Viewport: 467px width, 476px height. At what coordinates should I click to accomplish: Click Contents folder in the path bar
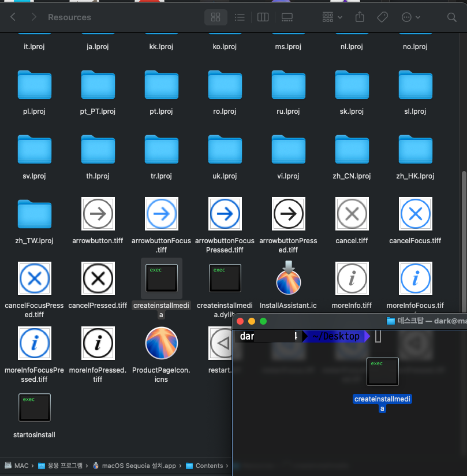pos(208,466)
